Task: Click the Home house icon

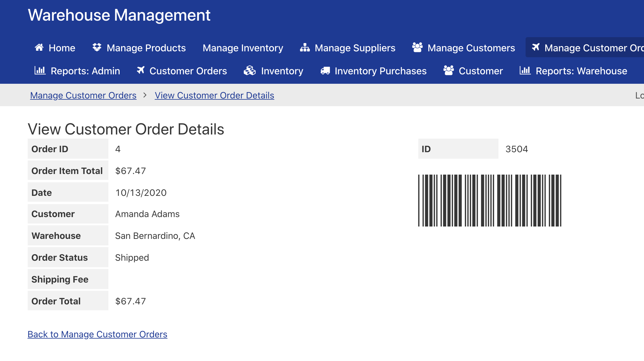Action: [39, 47]
